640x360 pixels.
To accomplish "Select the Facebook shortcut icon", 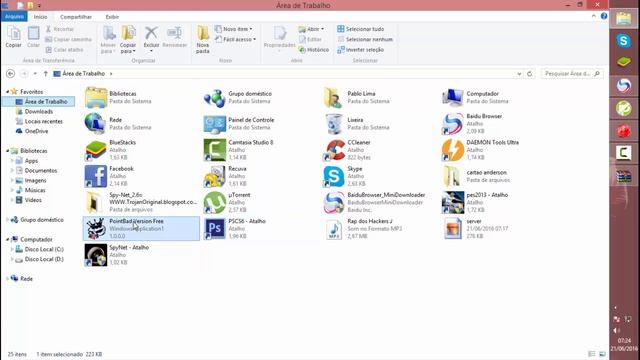I will [x=96, y=176].
